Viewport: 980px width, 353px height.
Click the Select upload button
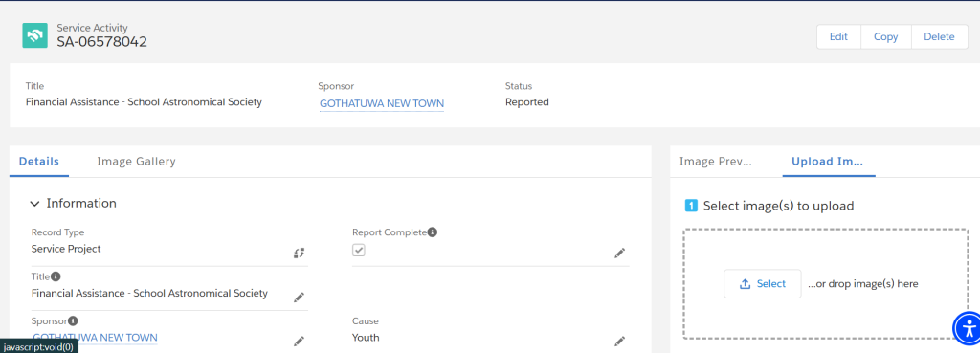762,284
